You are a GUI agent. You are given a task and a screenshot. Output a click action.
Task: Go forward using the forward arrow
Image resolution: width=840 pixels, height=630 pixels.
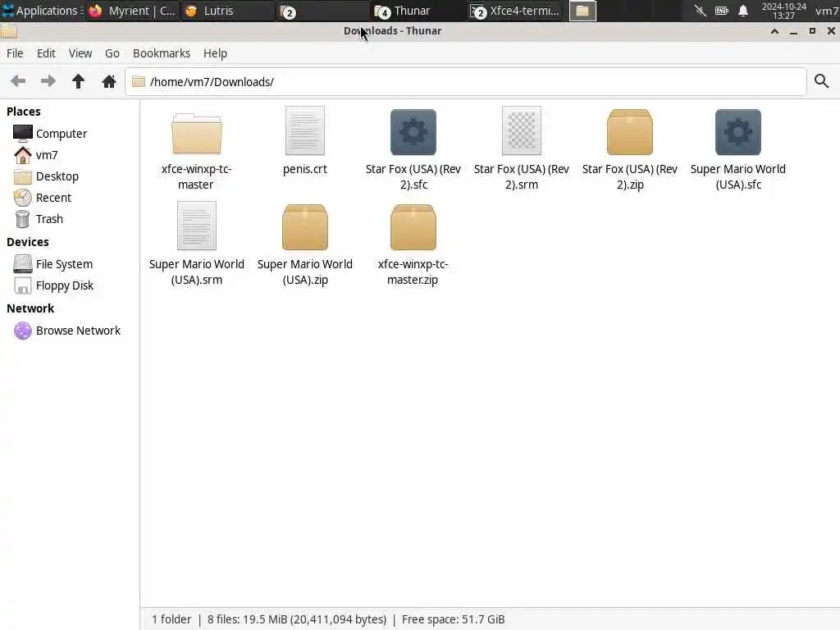[48, 81]
